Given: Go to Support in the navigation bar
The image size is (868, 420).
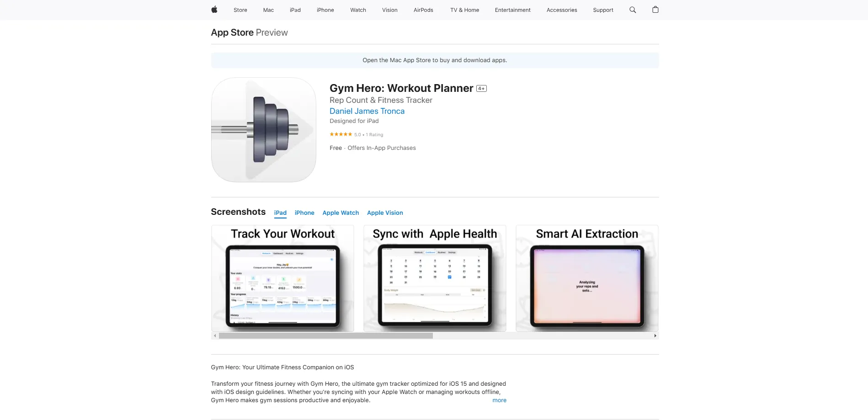Looking at the screenshot, I should coord(603,10).
